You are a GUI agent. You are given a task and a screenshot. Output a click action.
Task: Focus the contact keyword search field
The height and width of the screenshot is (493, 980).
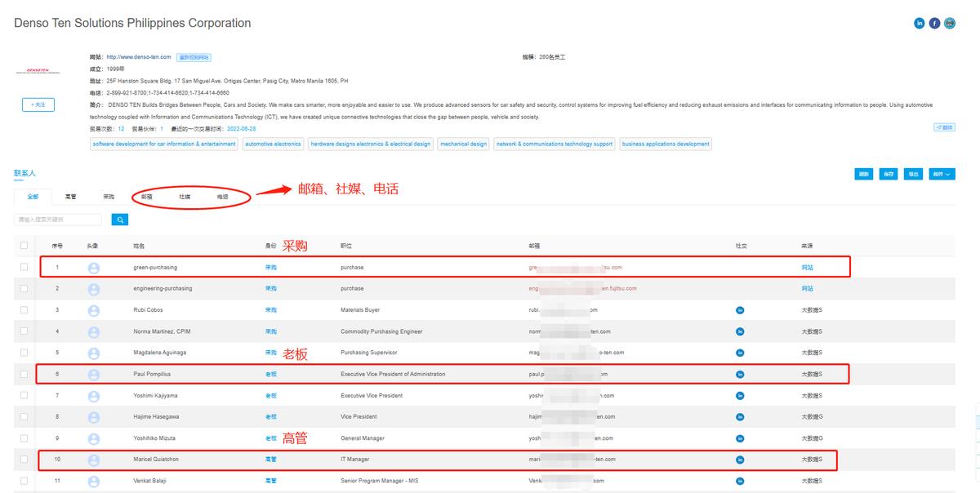tap(58, 220)
